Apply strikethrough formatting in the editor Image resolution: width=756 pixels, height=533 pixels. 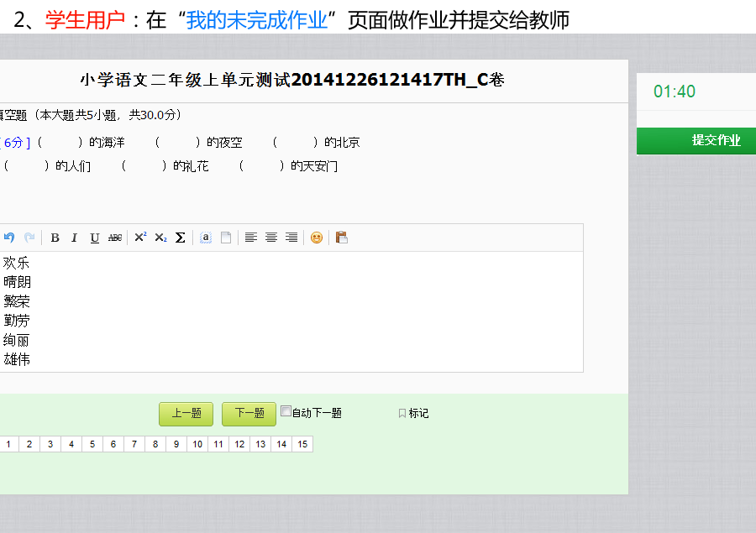pos(115,238)
